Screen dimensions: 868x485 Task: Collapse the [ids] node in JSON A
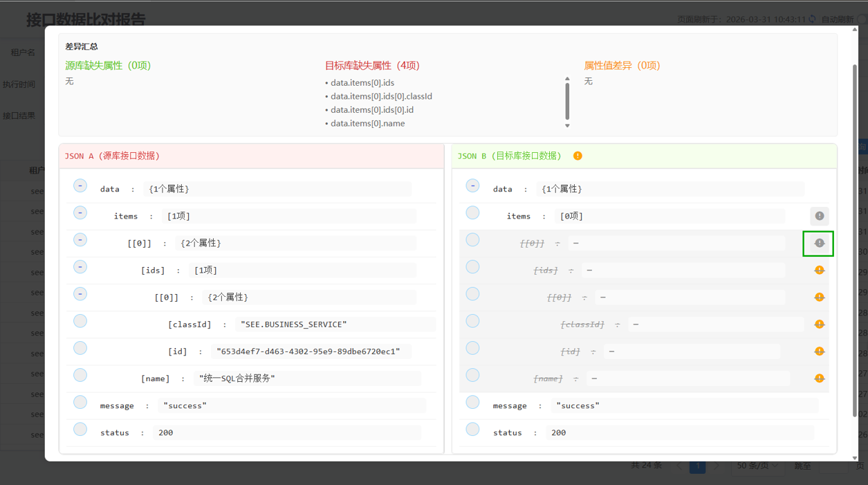(80, 266)
